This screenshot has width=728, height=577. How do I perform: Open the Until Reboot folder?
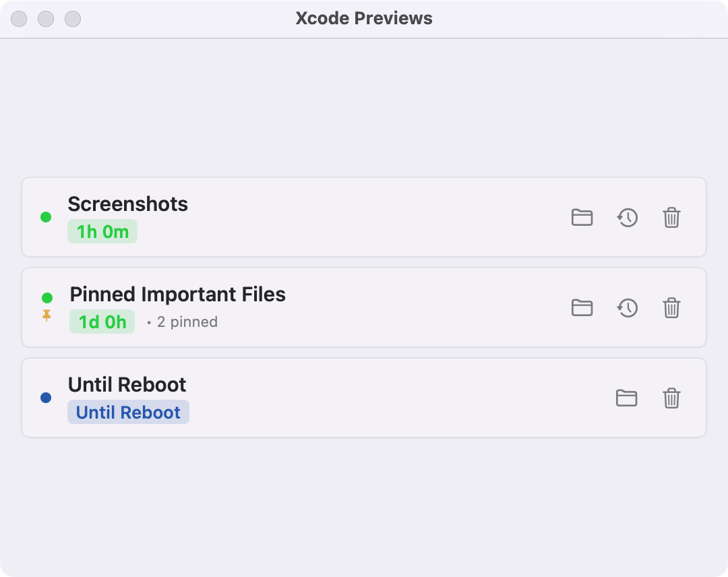point(627,398)
